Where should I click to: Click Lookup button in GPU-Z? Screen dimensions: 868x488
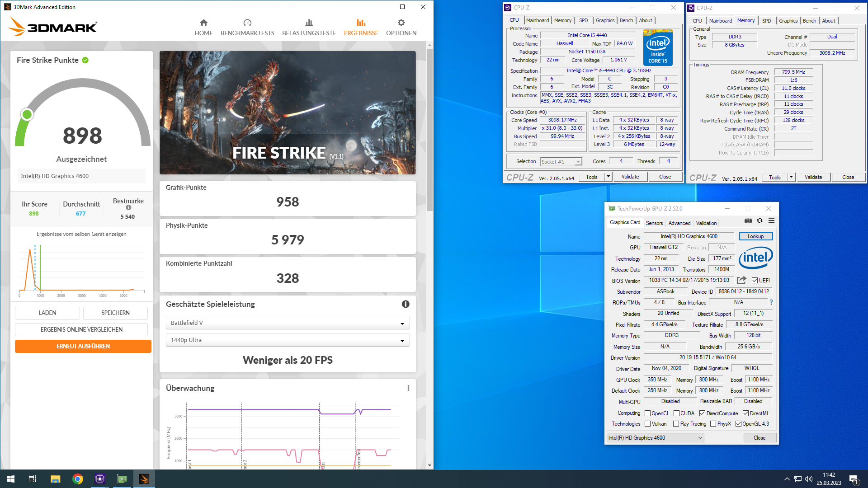pos(755,236)
